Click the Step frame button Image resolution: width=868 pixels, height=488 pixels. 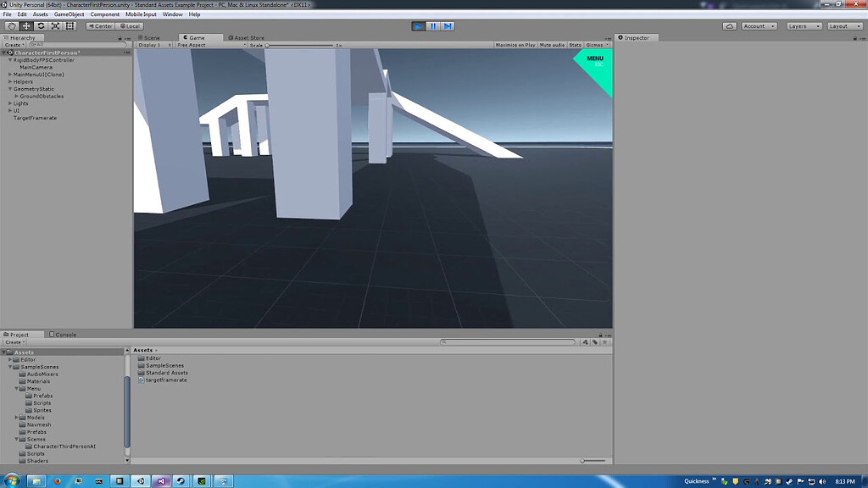pyautogui.click(x=447, y=26)
